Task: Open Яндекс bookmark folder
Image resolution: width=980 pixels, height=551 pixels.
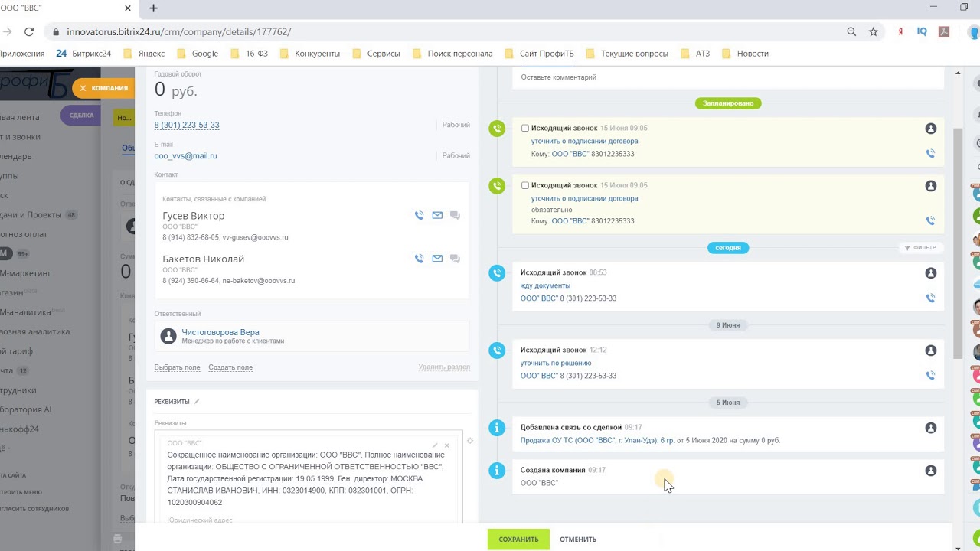Action: 144,54
